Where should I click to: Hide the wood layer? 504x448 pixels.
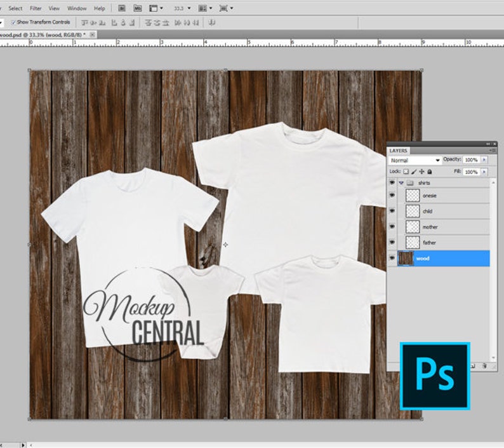click(x=392, y=258)
